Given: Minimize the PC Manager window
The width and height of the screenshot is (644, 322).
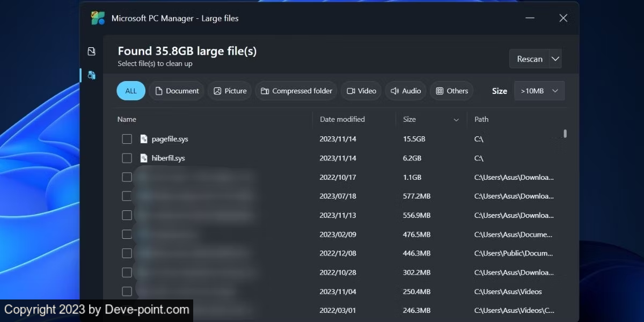Looking at the screenshot, I should coord(530,18).
